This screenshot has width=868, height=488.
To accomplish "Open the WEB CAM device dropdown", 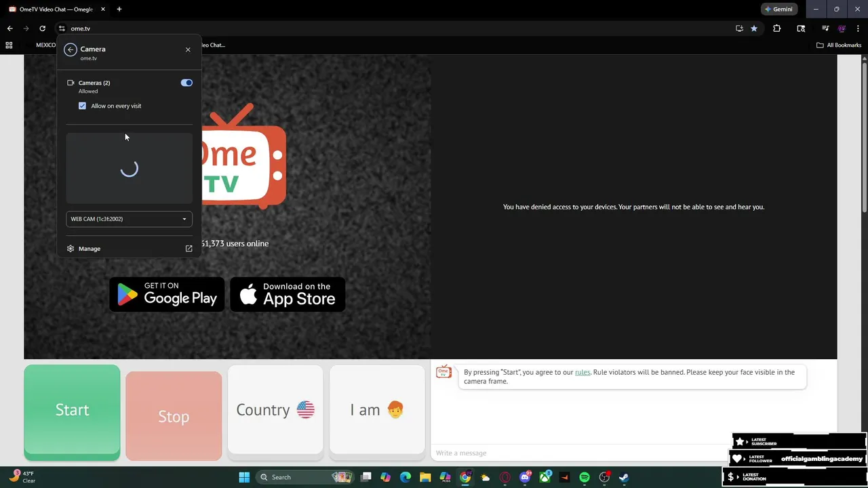I will point(129,219).
